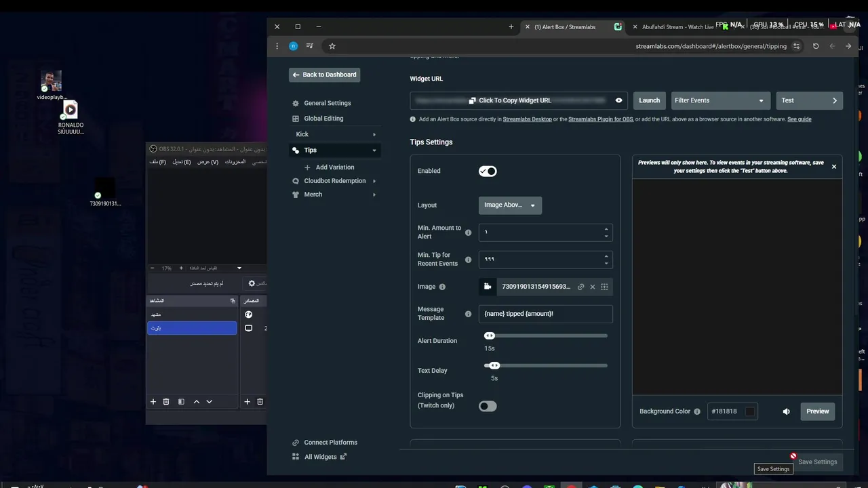Adjust the Alert Duration slider handle

[490, 336]
